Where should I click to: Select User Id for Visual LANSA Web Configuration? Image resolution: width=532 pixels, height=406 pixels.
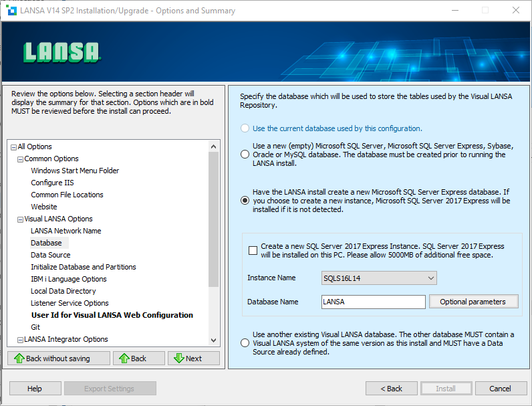pos(112,315)
